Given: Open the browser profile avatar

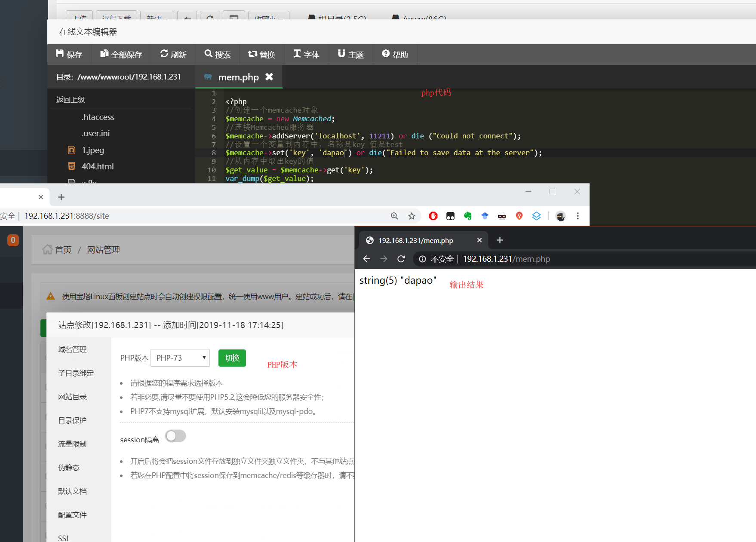Looking at the screenshot, I should 560,216.
